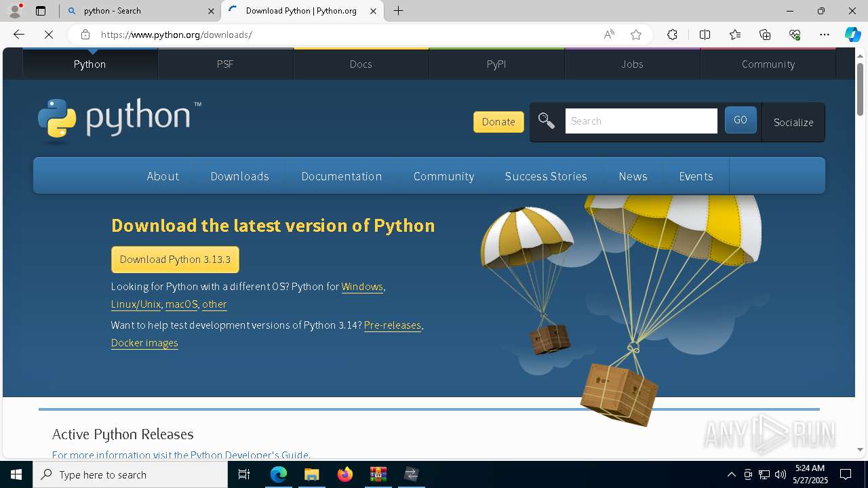Open Settings and more ellipsis menu

[x=825, y=35]
